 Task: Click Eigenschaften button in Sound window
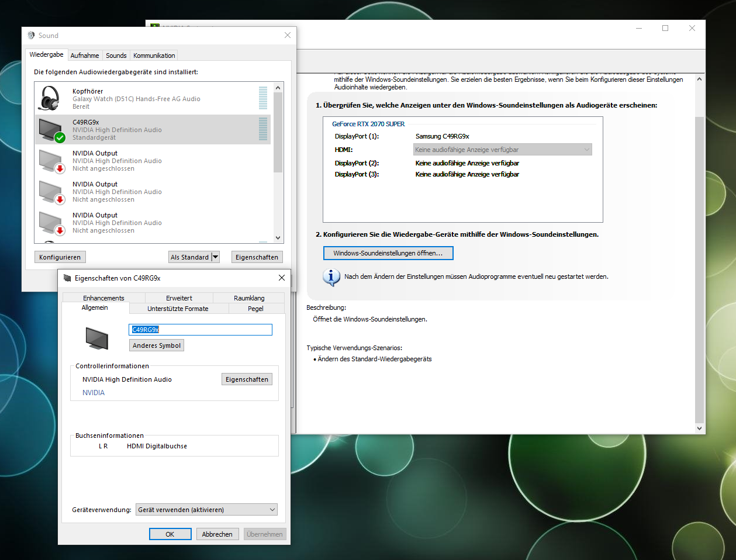click(x=257, y=257)
